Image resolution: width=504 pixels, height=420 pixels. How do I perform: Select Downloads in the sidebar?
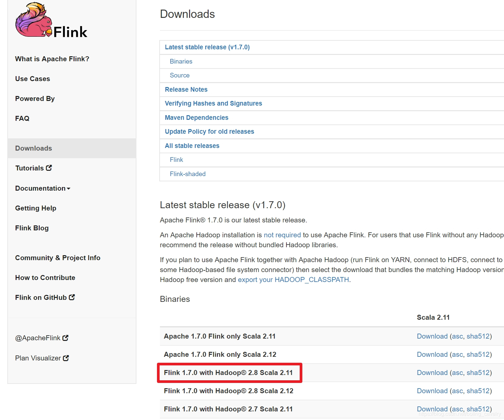tap(33, 148)
